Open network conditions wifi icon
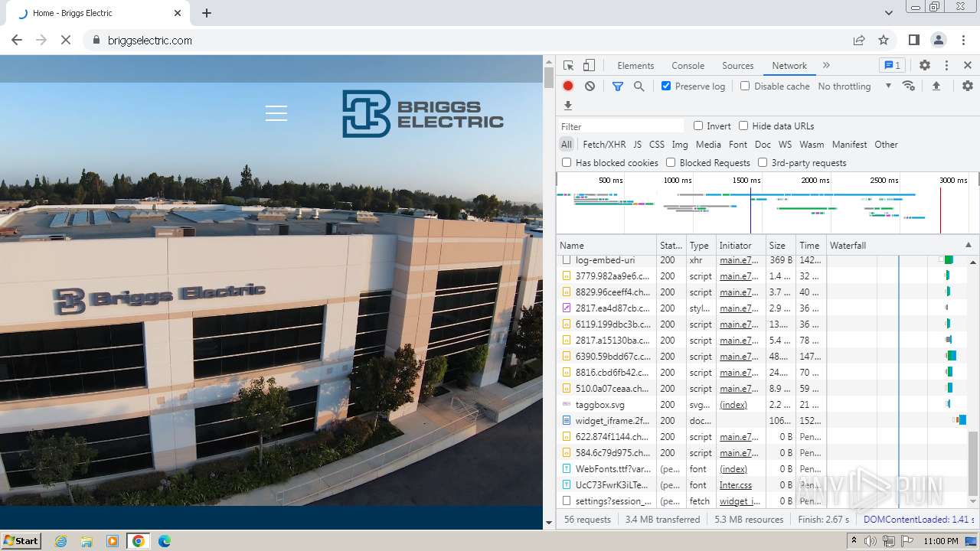This screenshot has height=551, width=980. (x=909, y=86)
